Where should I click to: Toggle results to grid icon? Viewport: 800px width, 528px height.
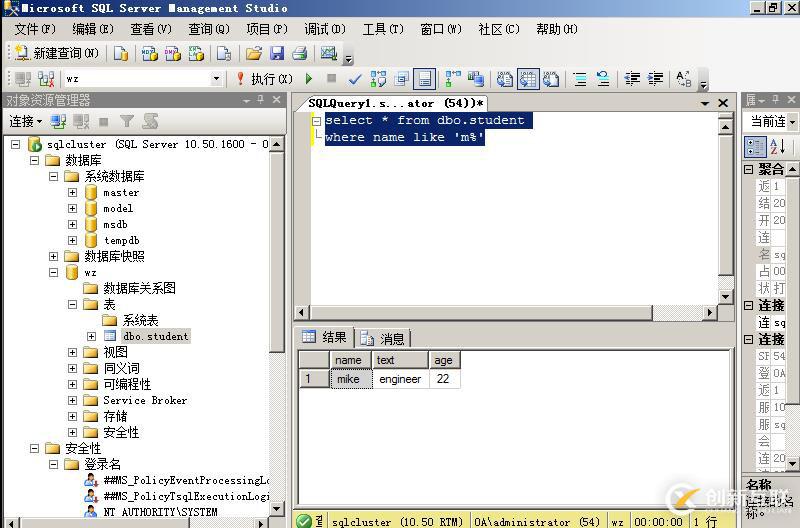pos(528,79)
